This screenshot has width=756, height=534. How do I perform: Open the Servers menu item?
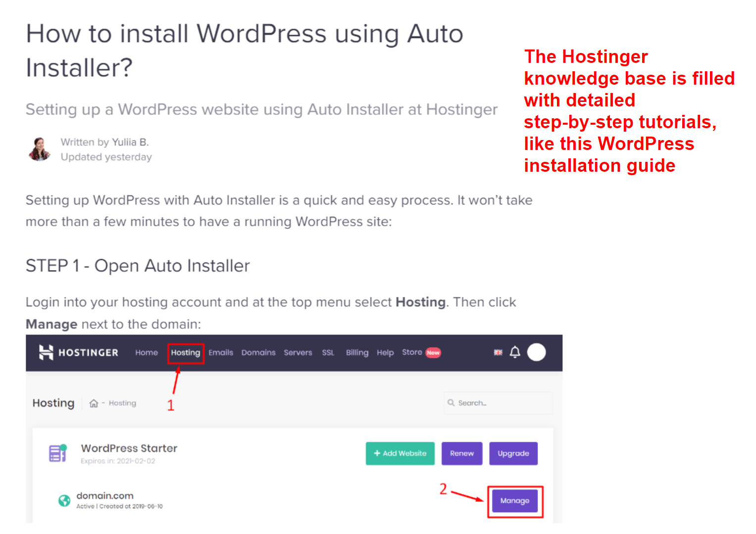click(x=298, y=352)
